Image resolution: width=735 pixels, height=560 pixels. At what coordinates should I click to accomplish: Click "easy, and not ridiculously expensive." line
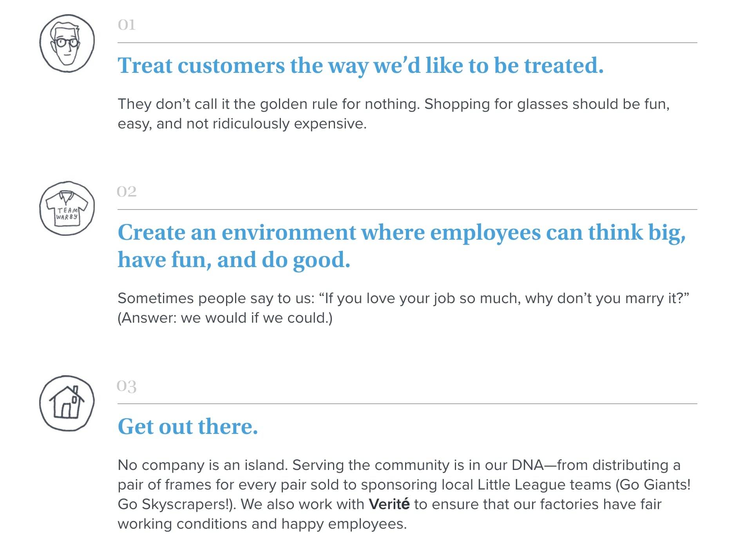point(242,124)
